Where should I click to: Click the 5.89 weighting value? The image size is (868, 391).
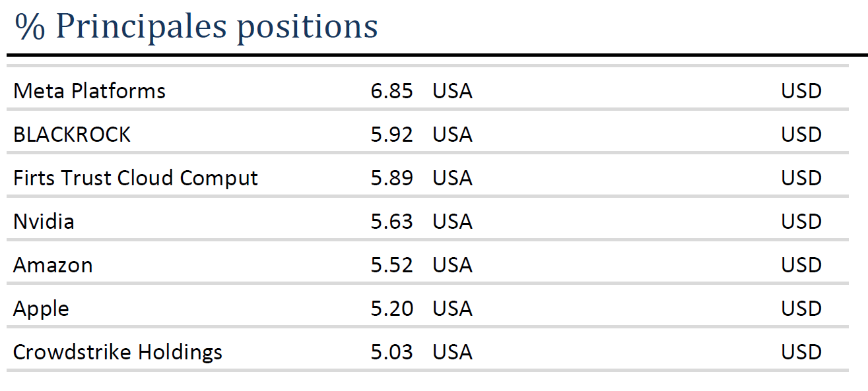coord(392,177)
